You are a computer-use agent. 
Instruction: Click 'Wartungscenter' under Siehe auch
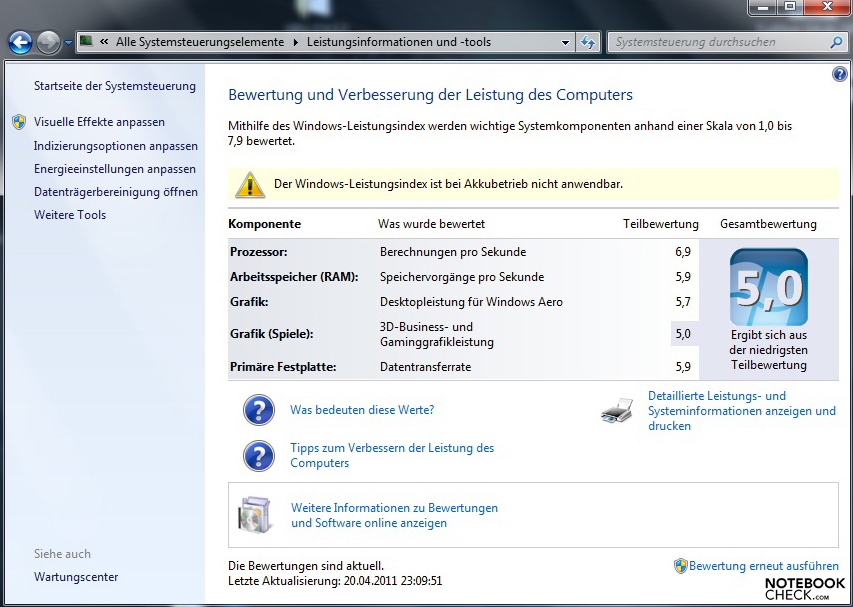click(x=76, y=577)
